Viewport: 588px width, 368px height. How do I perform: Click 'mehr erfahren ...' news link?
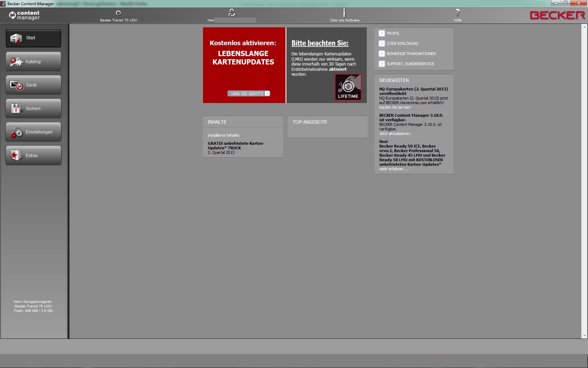[x=393, y=169]
